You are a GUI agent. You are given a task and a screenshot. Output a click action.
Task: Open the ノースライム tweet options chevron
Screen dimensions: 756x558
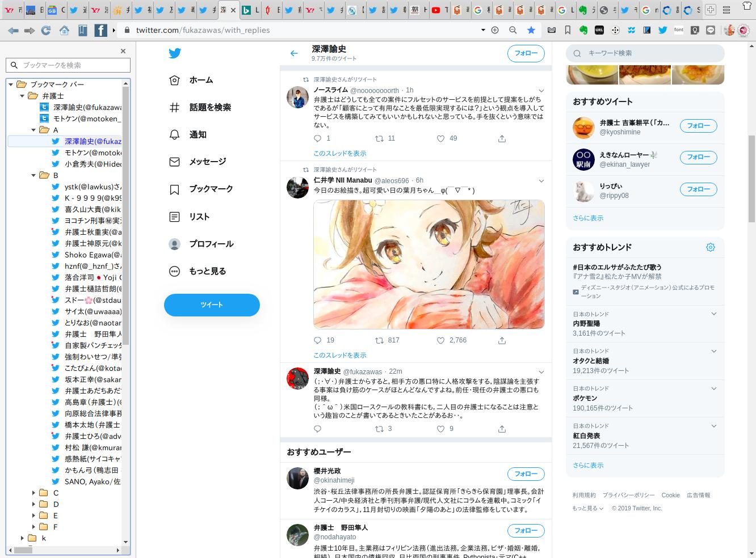pos(541,91)
